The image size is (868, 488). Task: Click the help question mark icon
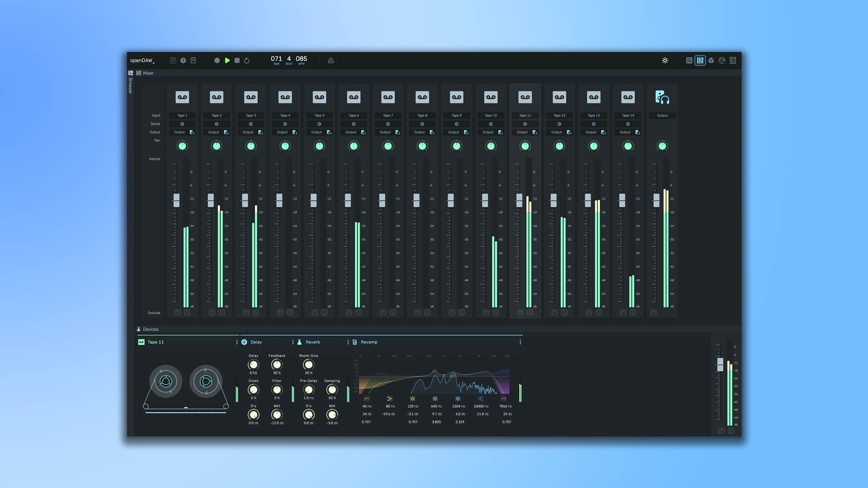click(x=183, y=61)
